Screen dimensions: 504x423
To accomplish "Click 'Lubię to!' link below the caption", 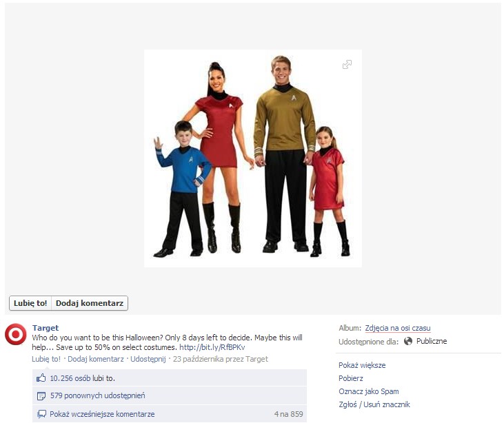I will 46,359.
